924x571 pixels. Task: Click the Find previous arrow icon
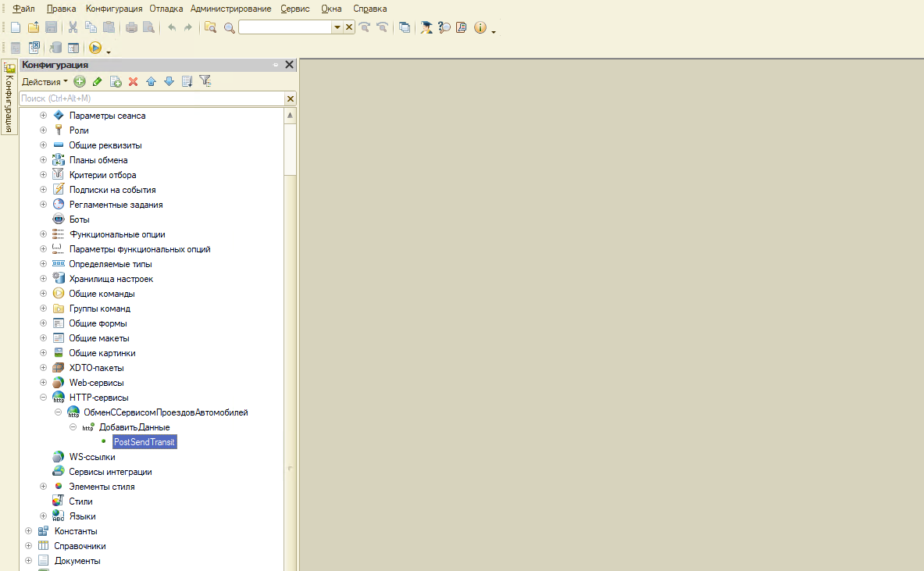[383, 27]
